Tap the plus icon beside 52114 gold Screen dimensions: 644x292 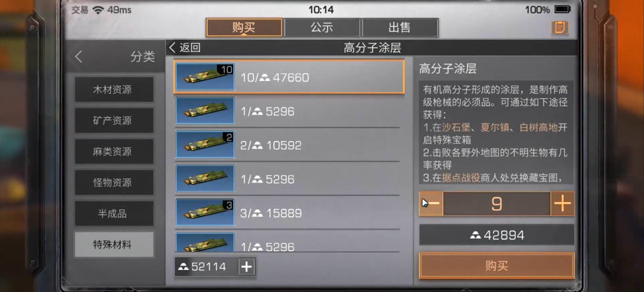pyautogui.click(x=246, y=267)
